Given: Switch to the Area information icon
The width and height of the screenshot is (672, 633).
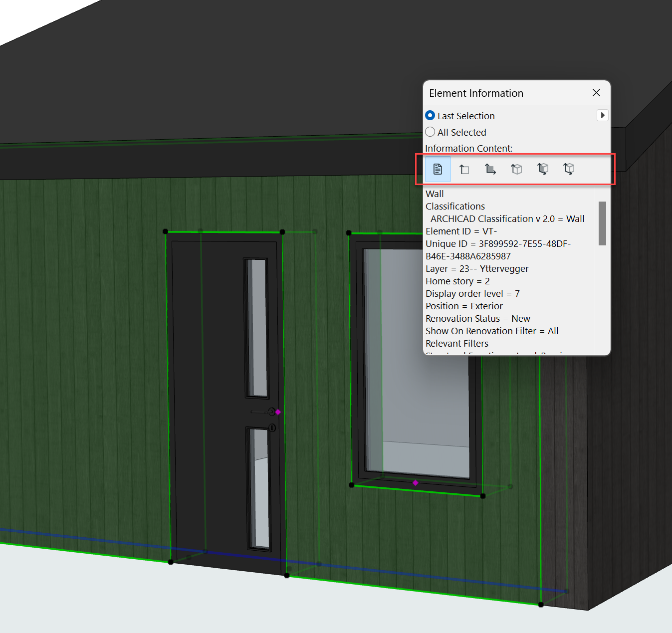Looking at the screenshot, I should 490,169.
